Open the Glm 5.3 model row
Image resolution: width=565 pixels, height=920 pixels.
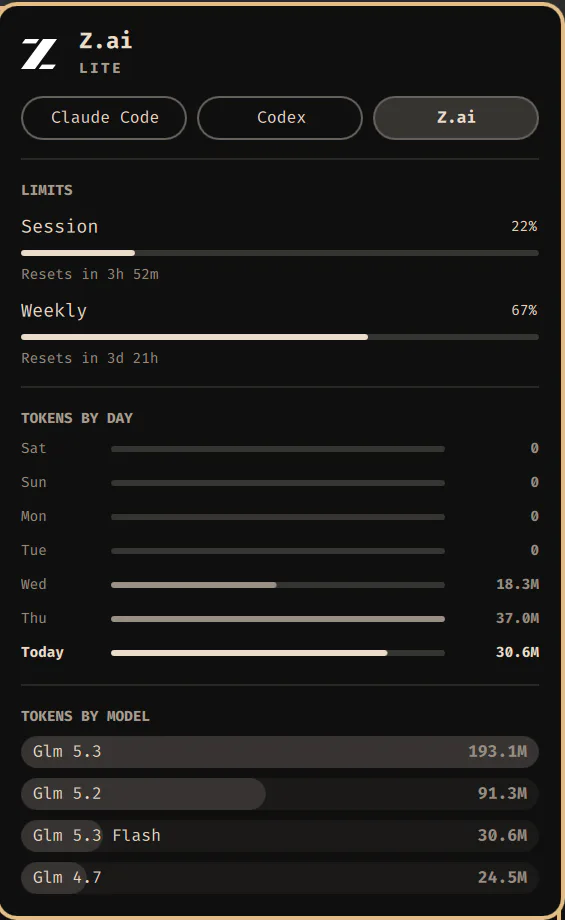click(280, 752)
